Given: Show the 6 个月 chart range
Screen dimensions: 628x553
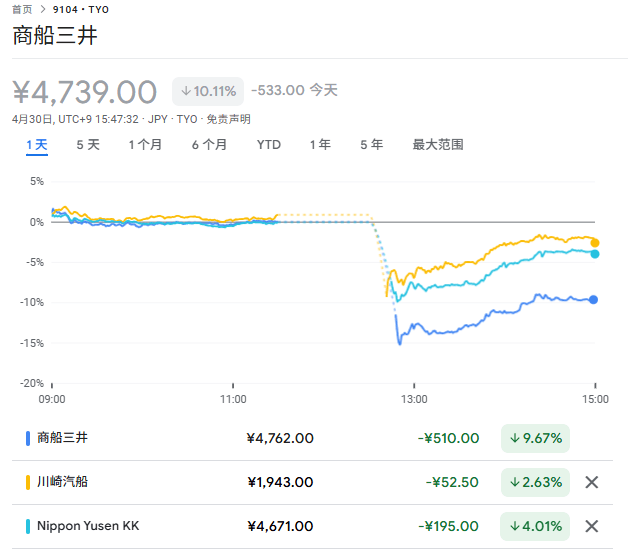Looking at the screenshot, I should pos(209,145).
